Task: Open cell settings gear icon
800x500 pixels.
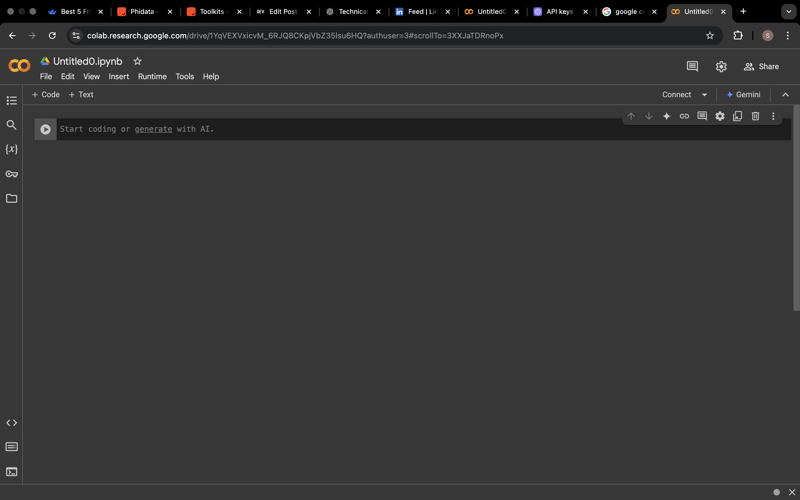Action: [x=719, y=116]
